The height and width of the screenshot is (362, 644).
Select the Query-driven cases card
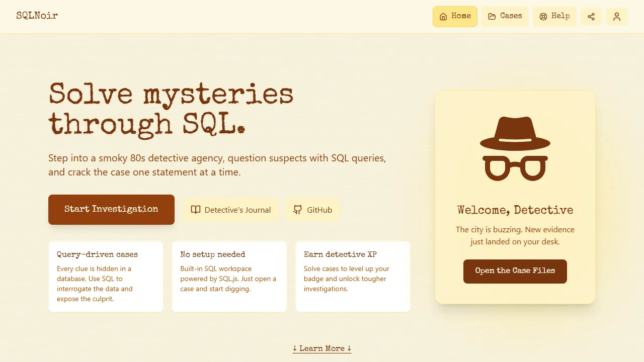point(106,277)
